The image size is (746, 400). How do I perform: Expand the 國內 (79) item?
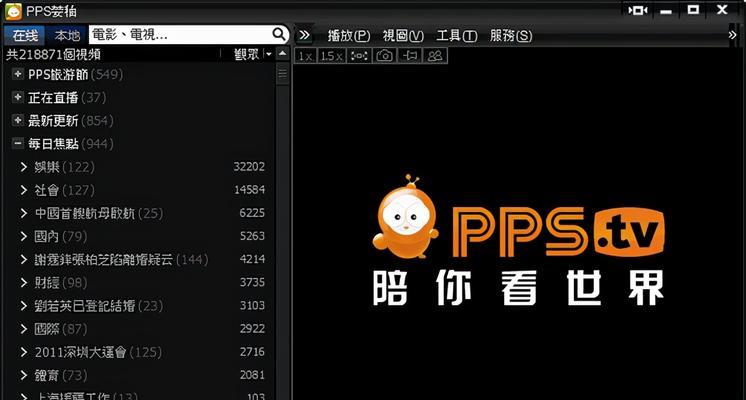24,236
